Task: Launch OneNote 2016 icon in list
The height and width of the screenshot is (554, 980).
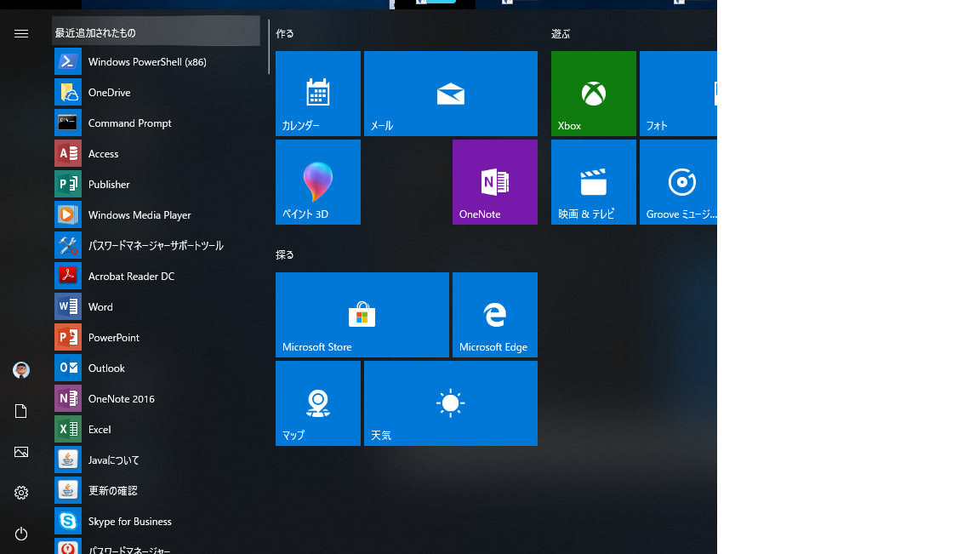Action: [x=67, y=399]
